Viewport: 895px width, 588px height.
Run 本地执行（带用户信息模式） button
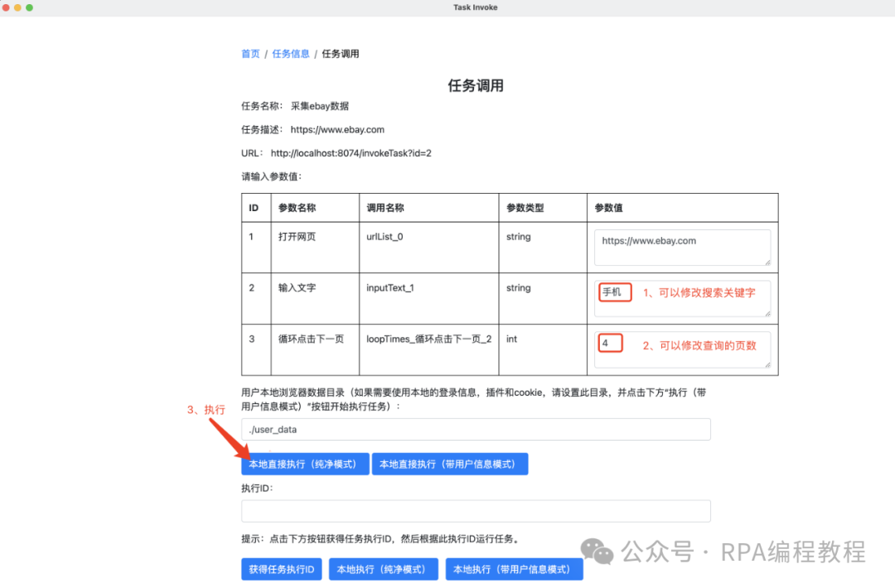[x=515, y=569]
